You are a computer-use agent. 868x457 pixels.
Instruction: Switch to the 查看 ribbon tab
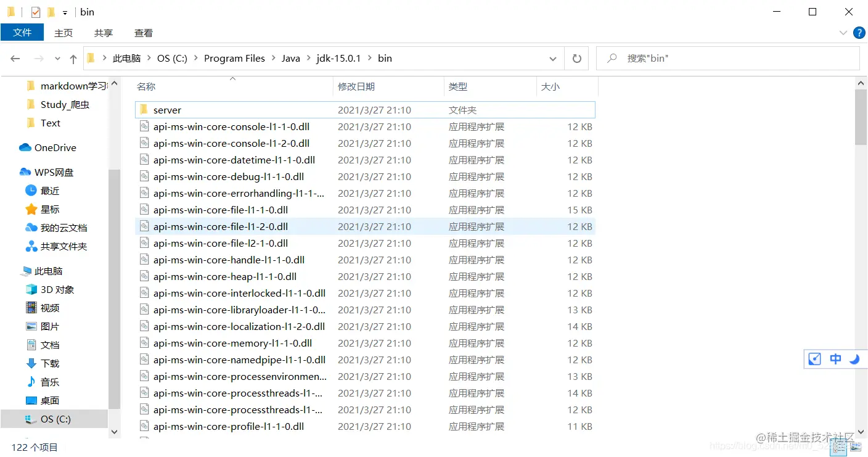point(144,33)
